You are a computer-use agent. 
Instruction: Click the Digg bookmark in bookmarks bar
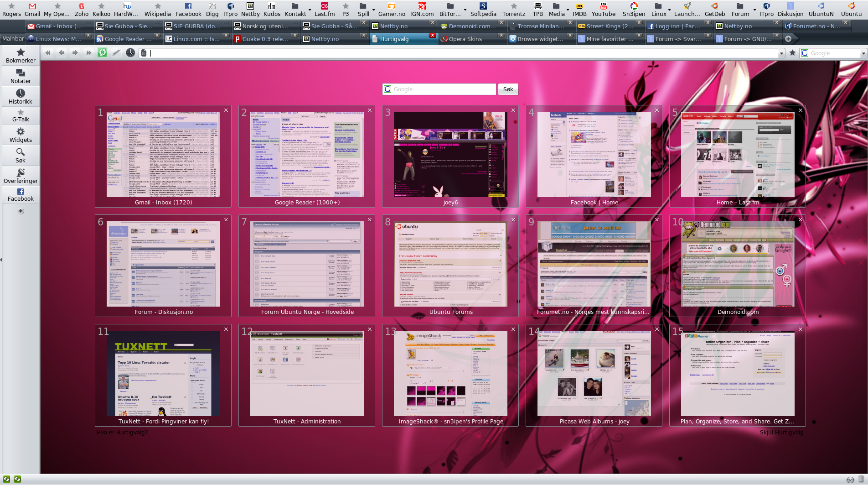212,10
